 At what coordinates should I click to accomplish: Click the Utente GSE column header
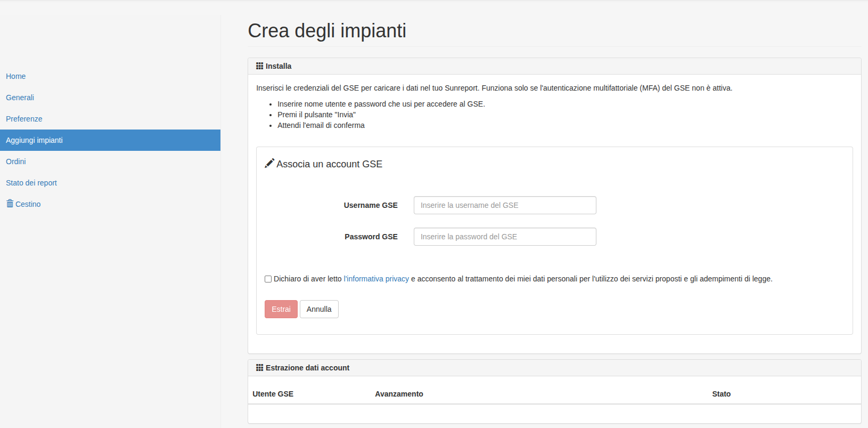[x=273, y=394]
